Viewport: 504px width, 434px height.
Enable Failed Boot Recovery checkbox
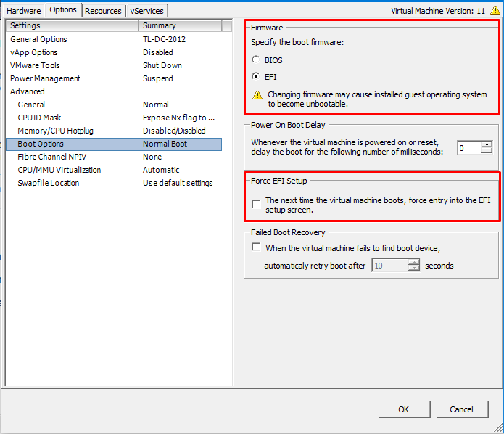tap(256, 247)
